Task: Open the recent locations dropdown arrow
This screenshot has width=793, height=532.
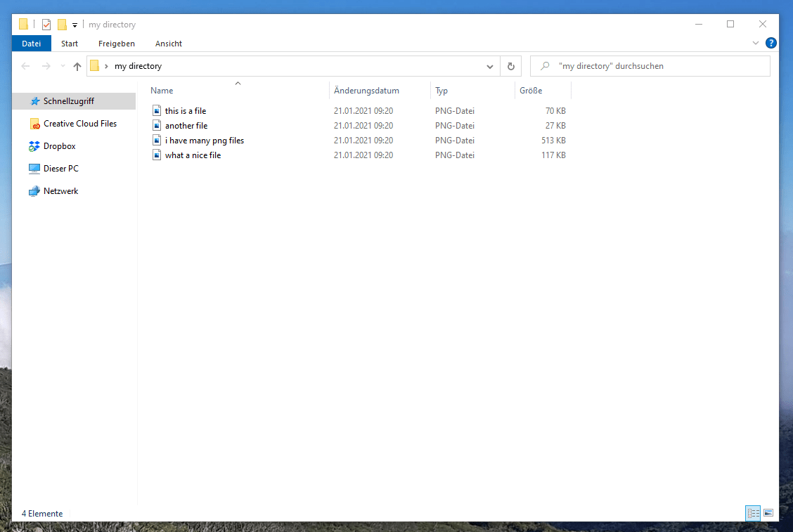Action: pyautogui.click(x=63, y=66)
